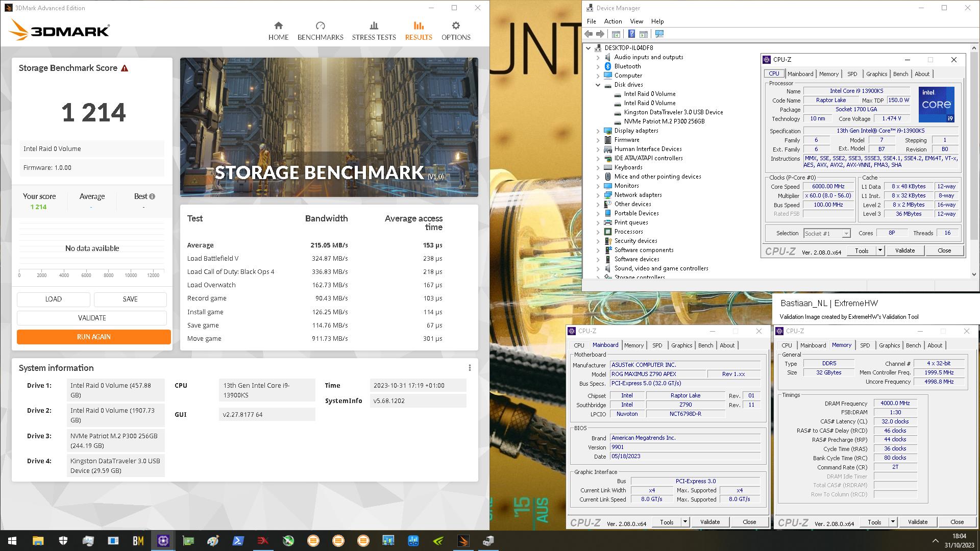The height and width of the screenshot is (551, 980).
Task: Select the Sound, video and game controllers node
Action: 661,268
